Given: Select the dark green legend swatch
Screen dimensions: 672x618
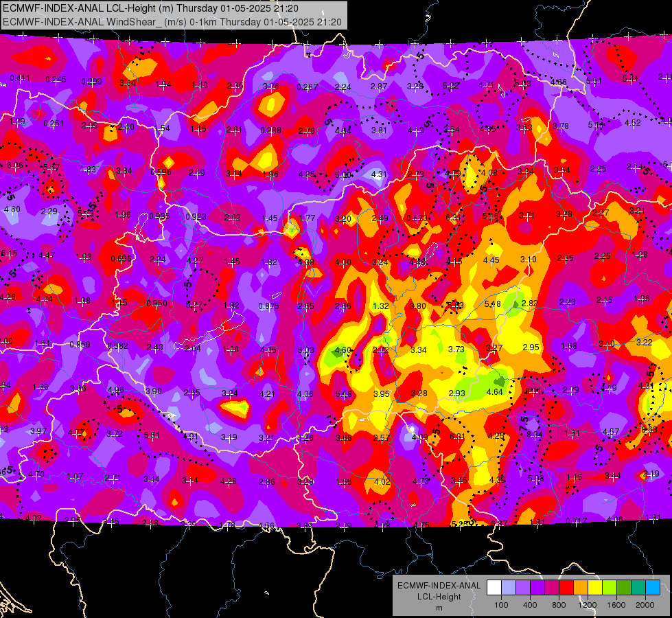Looking at the screenshot, I should coord(624,588).
